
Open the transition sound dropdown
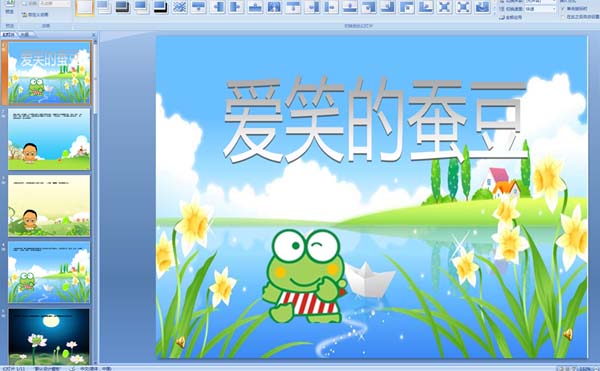tap(540, 2)
